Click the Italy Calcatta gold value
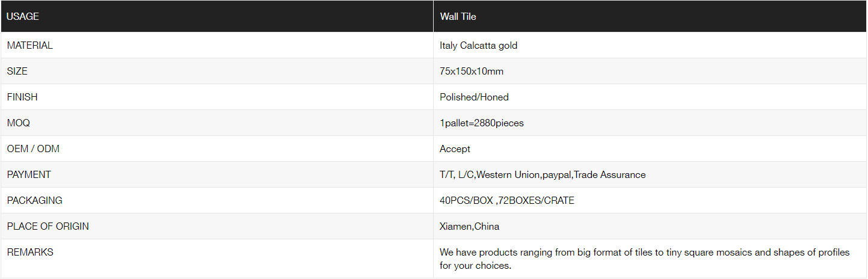 (x=478, y=45)
